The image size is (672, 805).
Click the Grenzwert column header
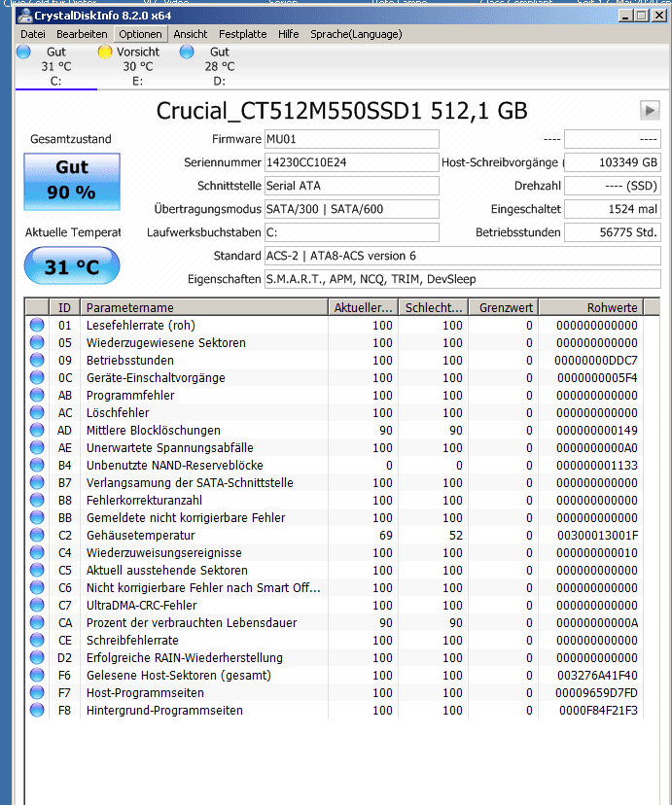(504, 307)
